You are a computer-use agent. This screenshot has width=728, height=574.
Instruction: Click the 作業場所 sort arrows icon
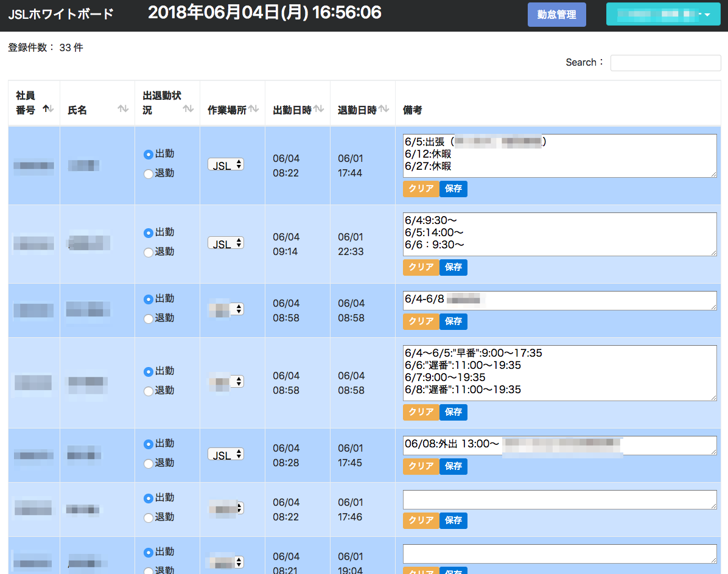(253, 109)
